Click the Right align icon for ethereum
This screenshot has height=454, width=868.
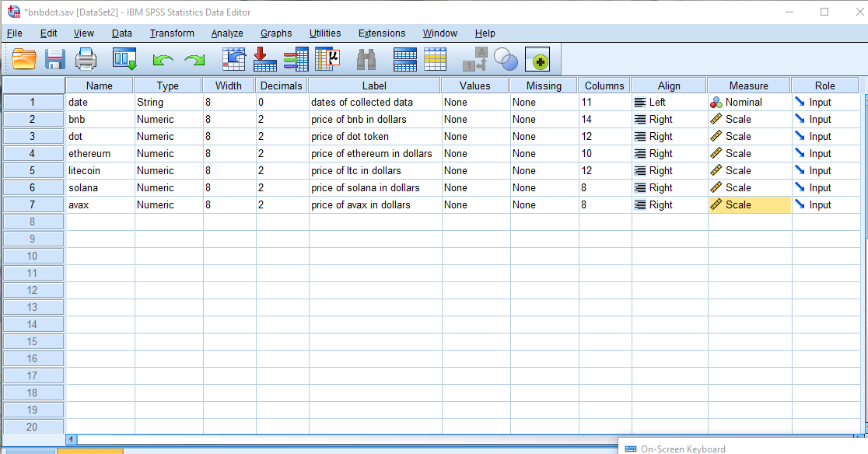click(x=640, y=154)
